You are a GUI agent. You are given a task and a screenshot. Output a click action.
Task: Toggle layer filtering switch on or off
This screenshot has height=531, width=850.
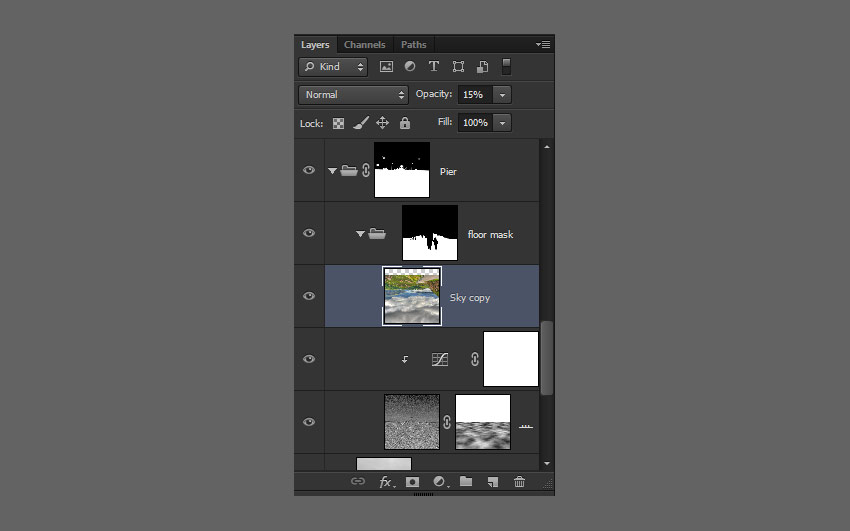506,67
